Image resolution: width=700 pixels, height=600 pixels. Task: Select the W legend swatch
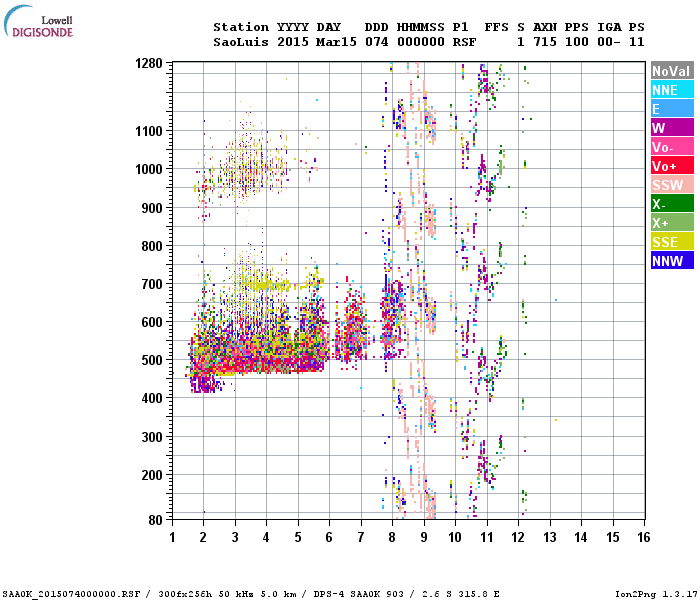click(672, 128)
